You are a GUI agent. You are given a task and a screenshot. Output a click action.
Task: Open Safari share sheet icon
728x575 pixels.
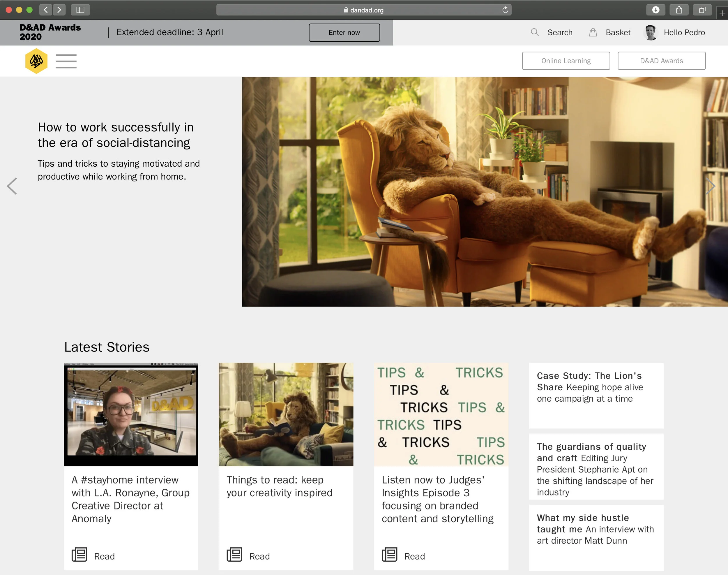click(x=679, y=10)
